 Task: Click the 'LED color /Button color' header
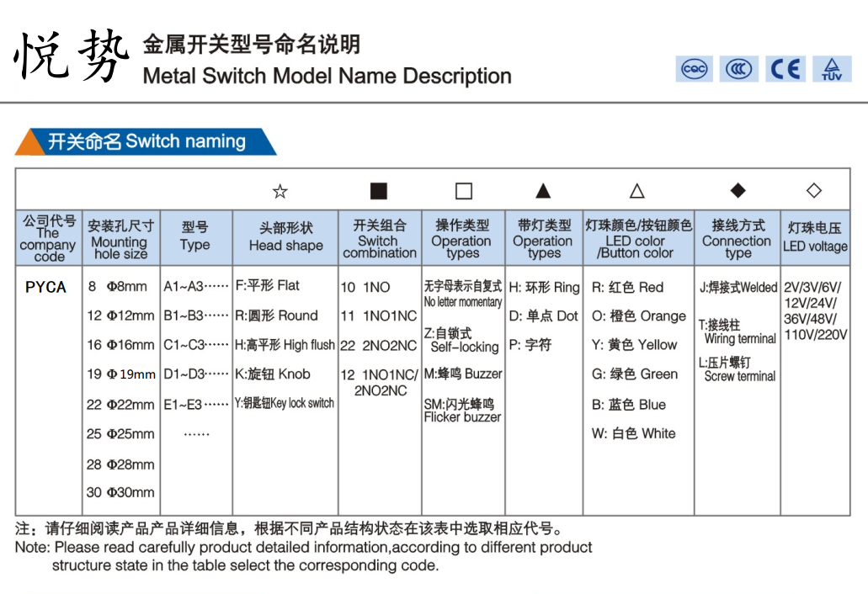point(638,238)
